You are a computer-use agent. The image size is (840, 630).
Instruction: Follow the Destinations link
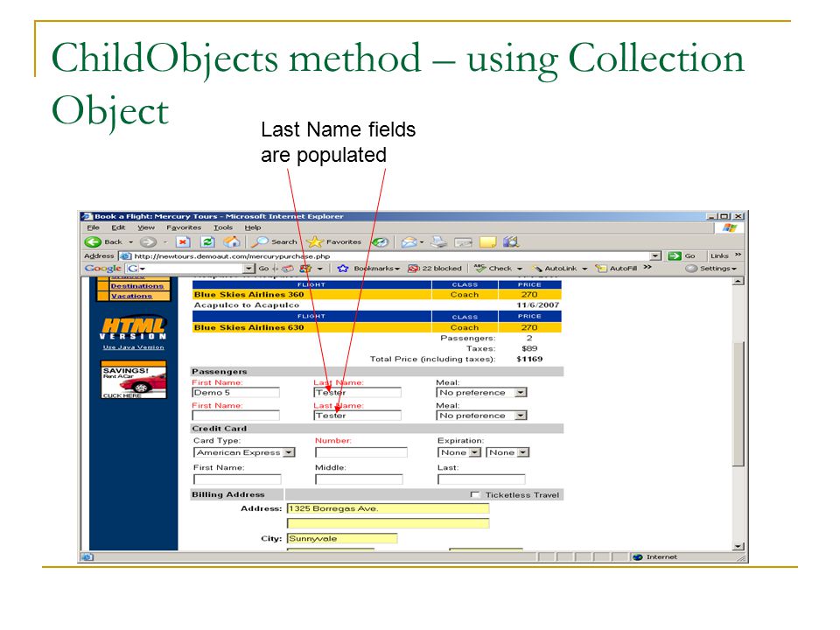(137, 286)
